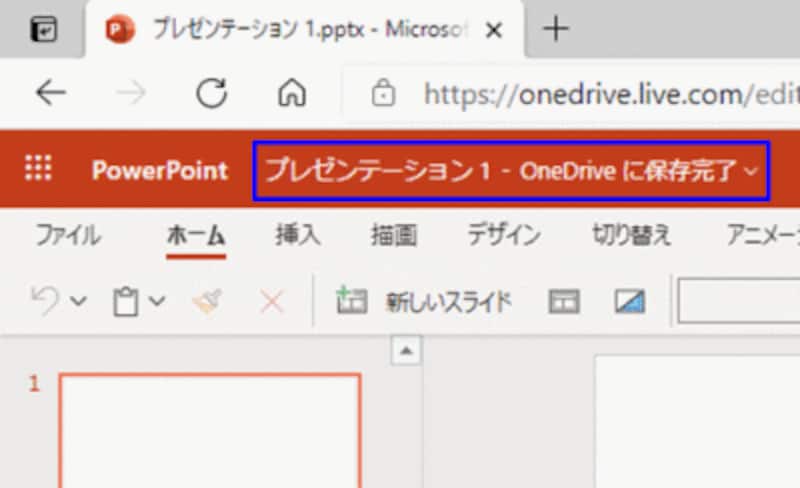Click the new slide icon
Screen dimensions: 800x488
[x=352, y=300]
